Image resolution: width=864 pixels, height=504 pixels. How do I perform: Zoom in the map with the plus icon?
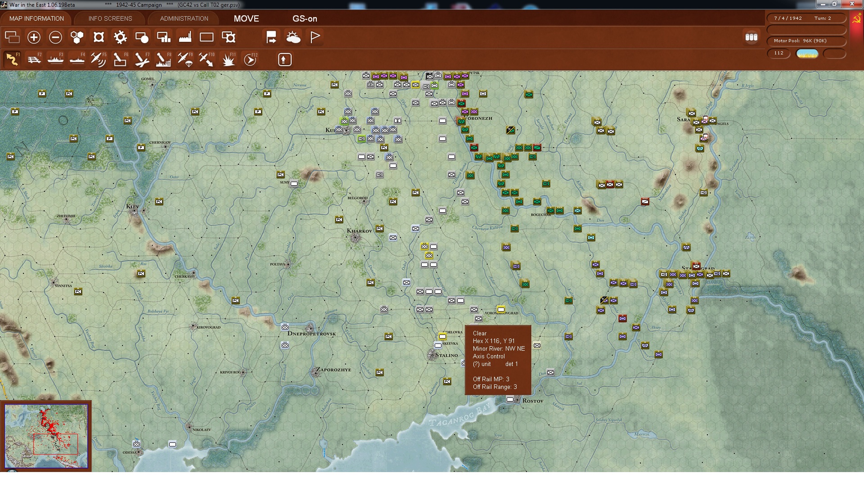(x=34, y=37)
